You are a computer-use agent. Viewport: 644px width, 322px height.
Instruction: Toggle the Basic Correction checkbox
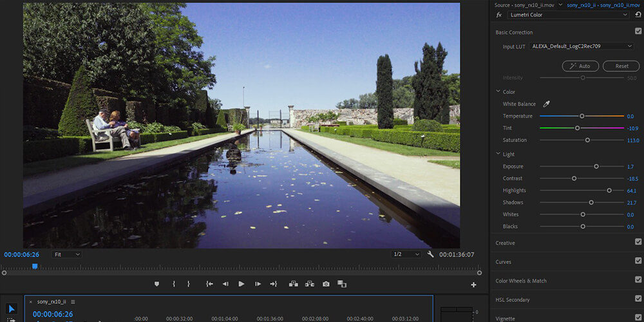point(638,31)
